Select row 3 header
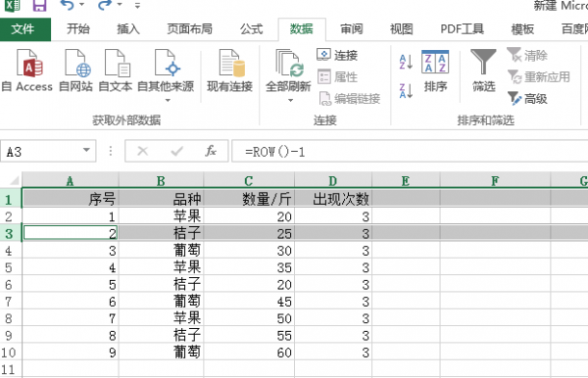The height and width of the screenshot is (378, 588). pos(11,233)
